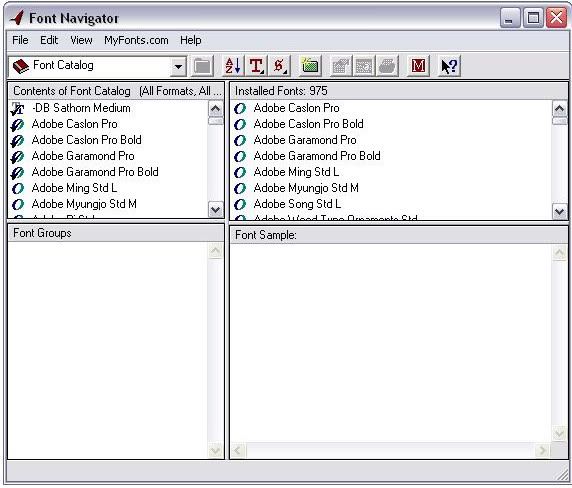The image size is (572, 488).
Task: Maximize the Font Navigator window
Action: click(533, 18)
